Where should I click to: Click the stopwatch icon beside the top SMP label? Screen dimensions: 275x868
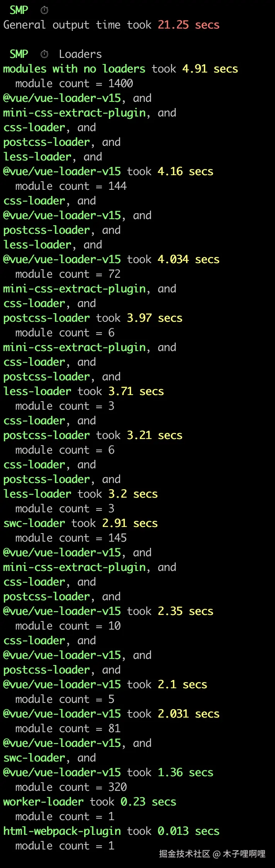(44, 10)
